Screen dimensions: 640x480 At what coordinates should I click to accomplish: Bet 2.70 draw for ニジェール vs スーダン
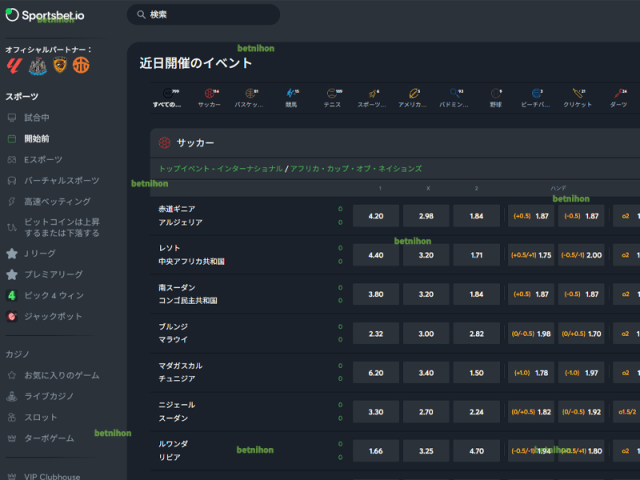pos(426,412)
